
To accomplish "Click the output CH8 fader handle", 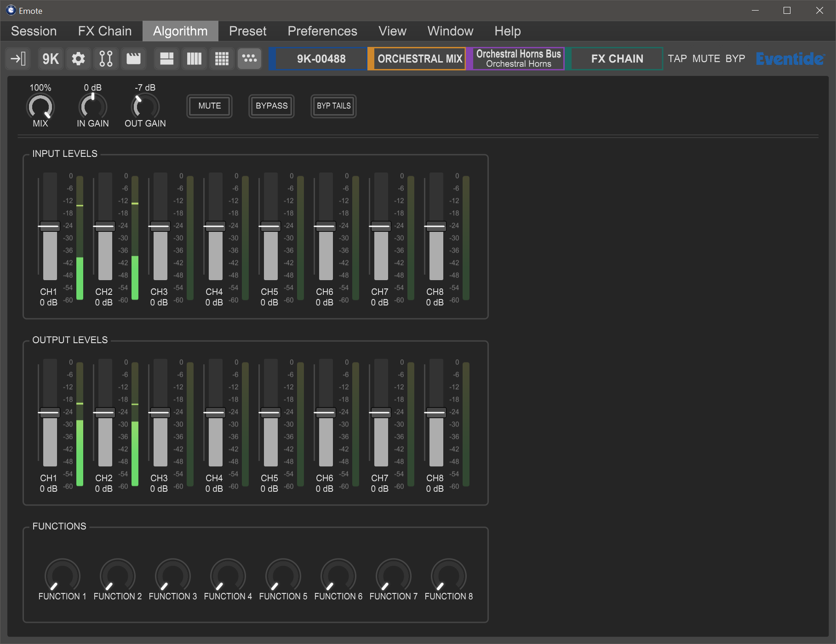I will [435, 413].
